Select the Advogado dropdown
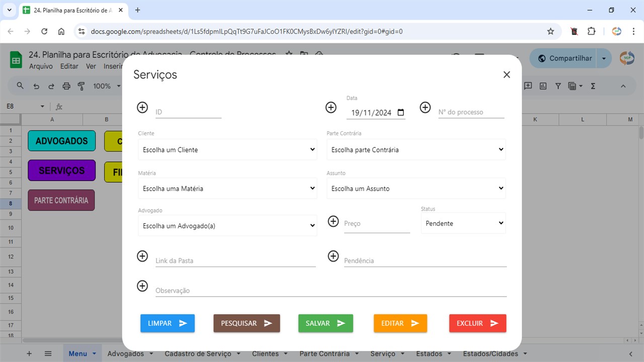Viewport: 644px width, 362px height. point(227,226)
